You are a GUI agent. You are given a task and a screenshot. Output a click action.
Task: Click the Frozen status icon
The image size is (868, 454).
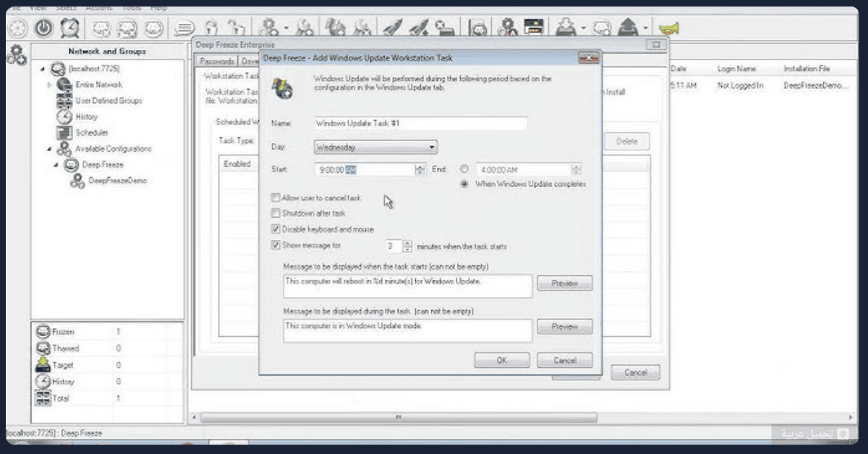pyautogui.click(x=43, y=332)
